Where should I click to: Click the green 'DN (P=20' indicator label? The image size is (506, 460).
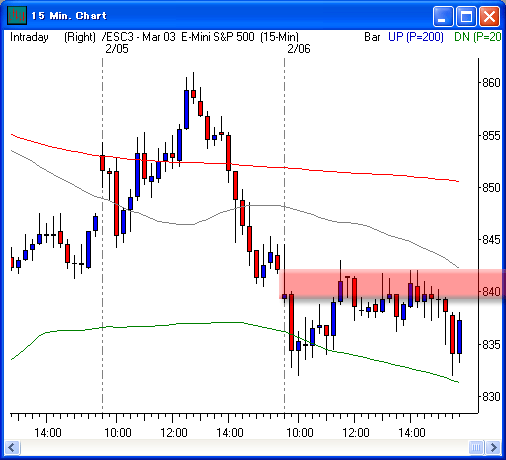(x=477, y=37)
